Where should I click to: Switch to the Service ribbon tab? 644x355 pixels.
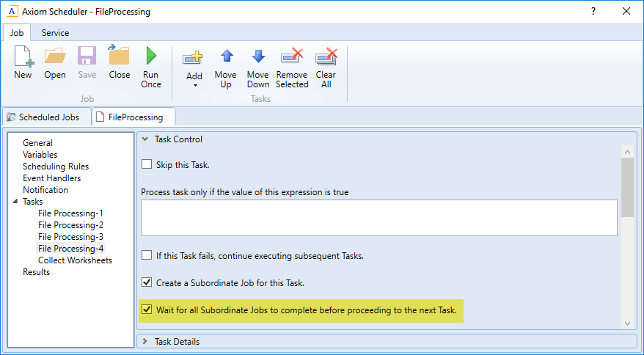[55, 33]
